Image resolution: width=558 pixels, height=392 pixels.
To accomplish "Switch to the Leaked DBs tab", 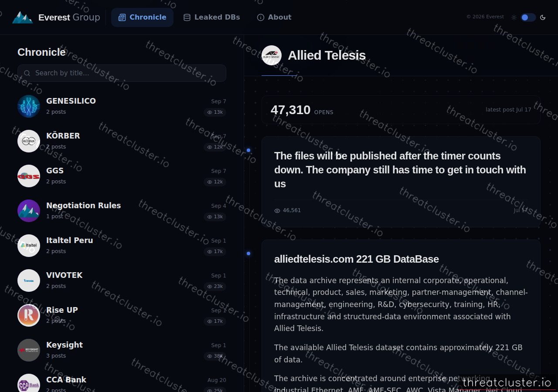I will [212, 17].
